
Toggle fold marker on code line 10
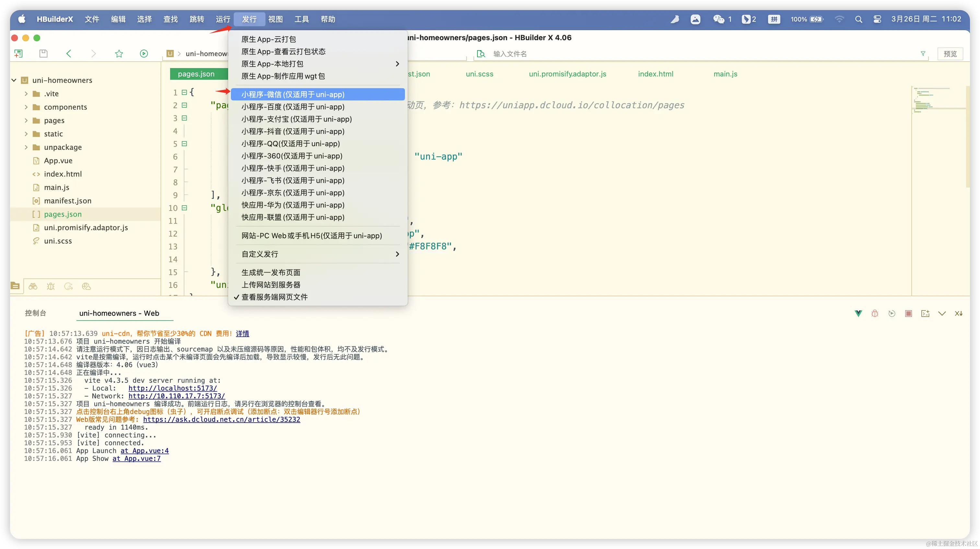click(x=184, y=208)
